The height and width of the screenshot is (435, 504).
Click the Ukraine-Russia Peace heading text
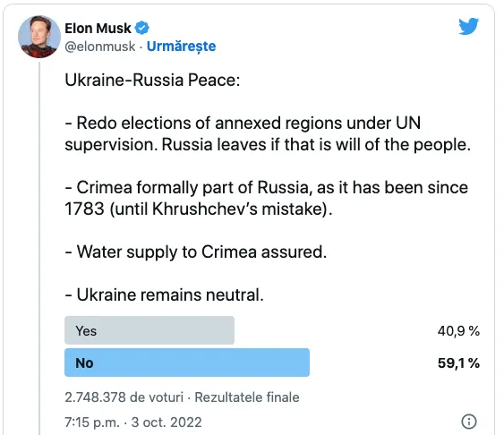152,80
